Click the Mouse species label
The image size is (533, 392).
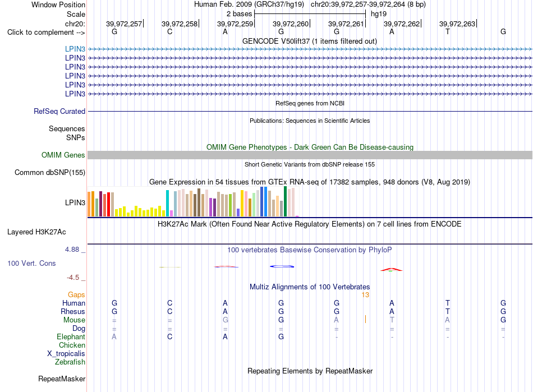tap(74, 320)
